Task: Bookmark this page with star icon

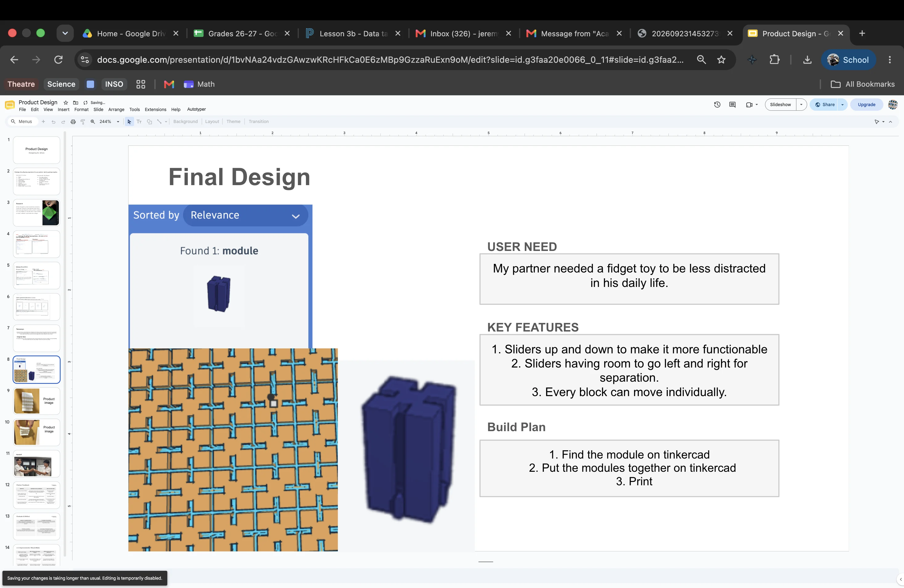Action: [721, 60]
